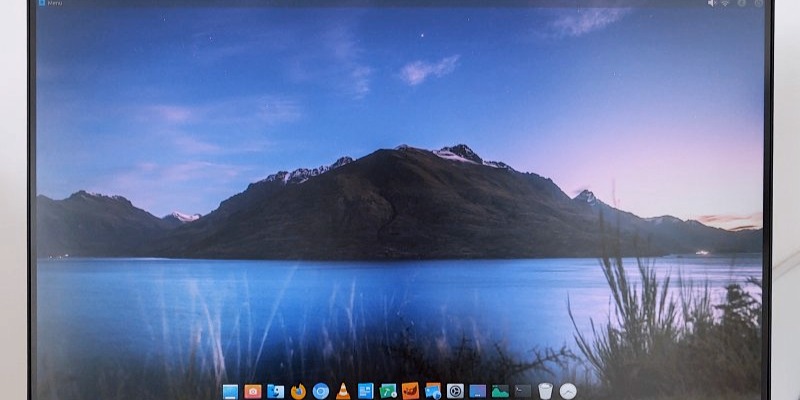Click the round tray icon beside Wi-Fi
Image resolution: width=800 pixels, height=400 pixels.
[741, 3]
